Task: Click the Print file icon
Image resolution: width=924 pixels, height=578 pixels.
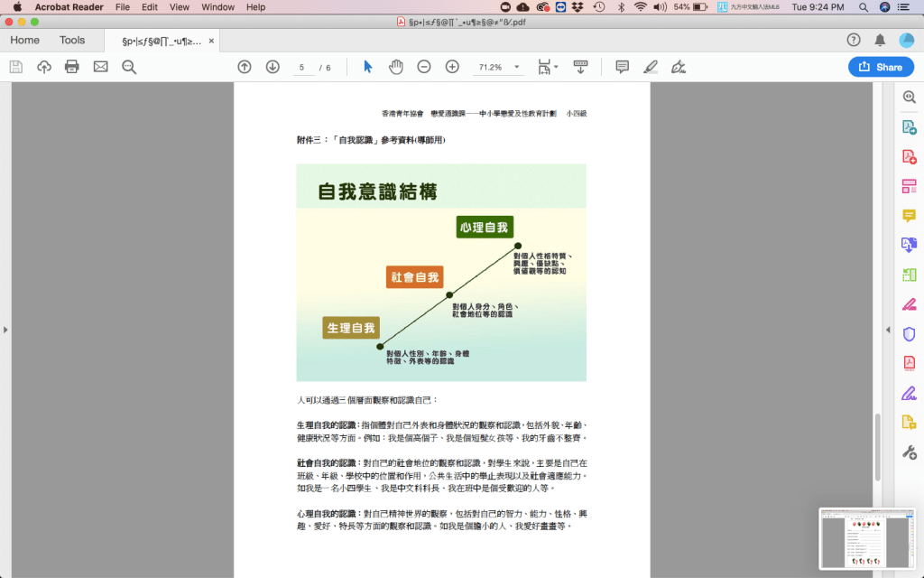Action: [x=72, y=67]
